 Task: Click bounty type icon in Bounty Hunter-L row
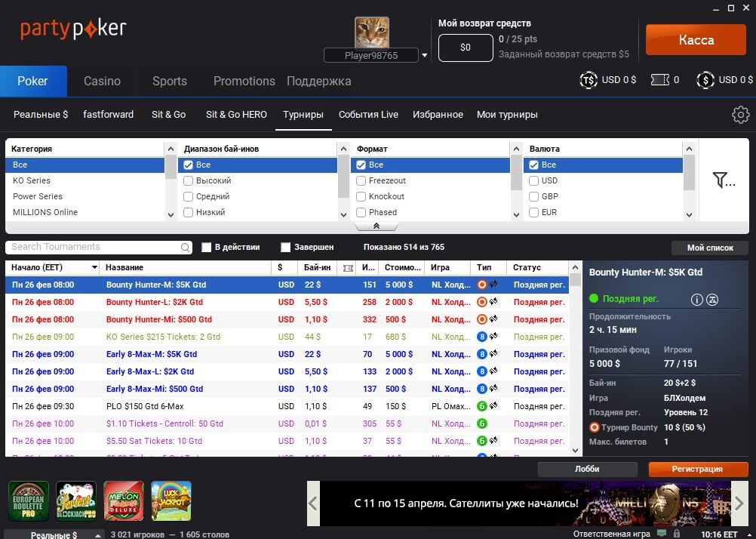point(481,302)
